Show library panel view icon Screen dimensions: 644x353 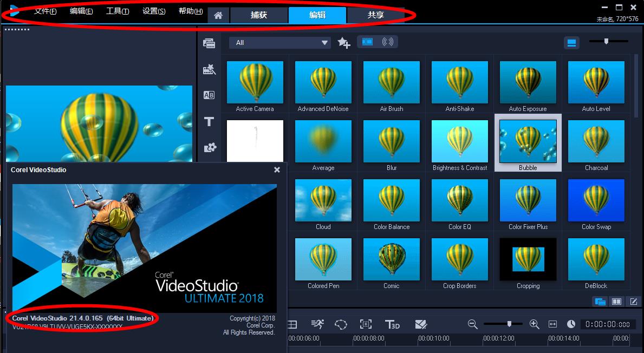pyautogui.click(x=600, y=302)
